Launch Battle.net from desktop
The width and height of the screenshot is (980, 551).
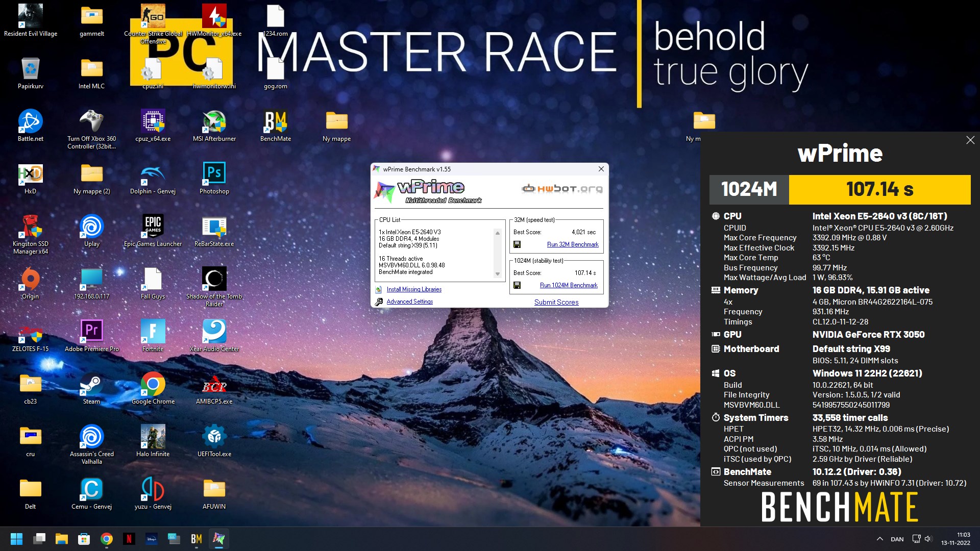click(x=31, y=126)
